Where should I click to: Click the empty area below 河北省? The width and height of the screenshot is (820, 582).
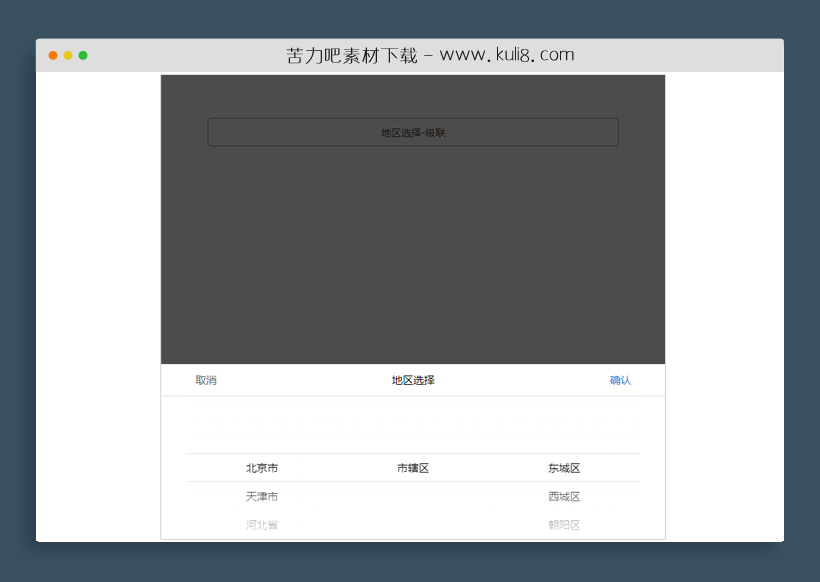pos(262,538)
